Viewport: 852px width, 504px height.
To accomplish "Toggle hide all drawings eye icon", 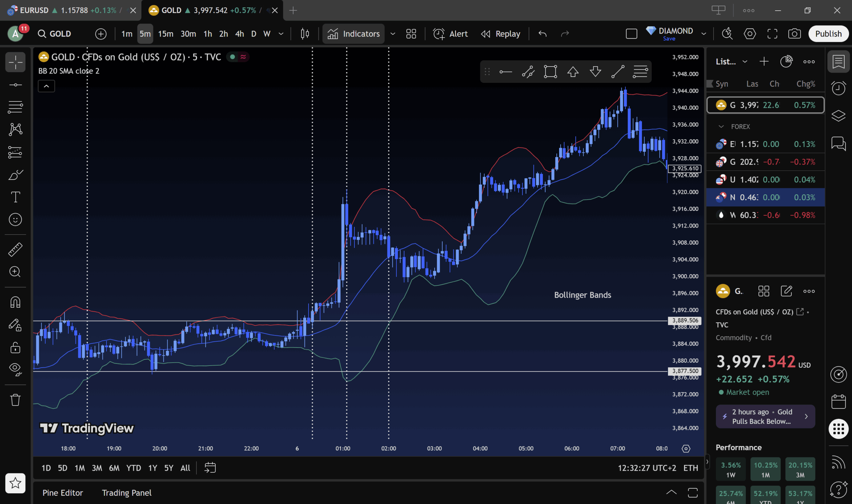I will [x=15, y=369].
